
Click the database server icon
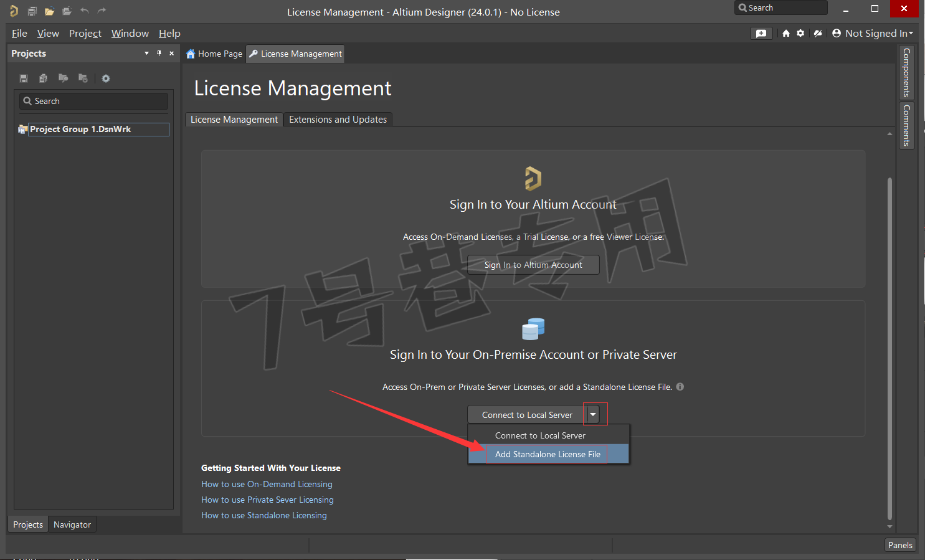pyautogui.click(x=533, y=329)
